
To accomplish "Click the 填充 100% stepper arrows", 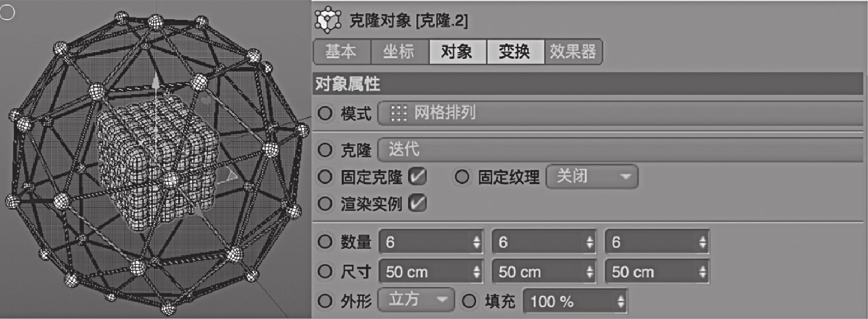I will point(620,301).
